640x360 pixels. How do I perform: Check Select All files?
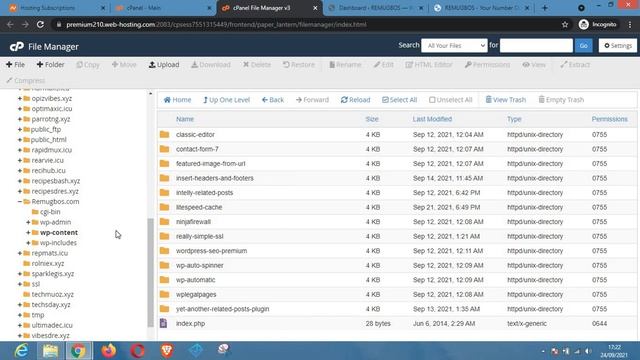click(x=400, y=100)
